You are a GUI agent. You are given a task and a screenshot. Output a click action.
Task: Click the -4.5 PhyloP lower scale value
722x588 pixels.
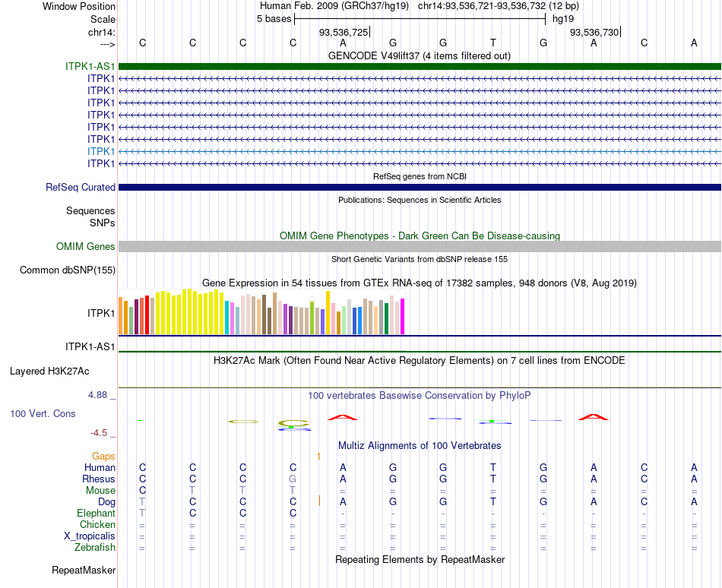tap(99, 433)
